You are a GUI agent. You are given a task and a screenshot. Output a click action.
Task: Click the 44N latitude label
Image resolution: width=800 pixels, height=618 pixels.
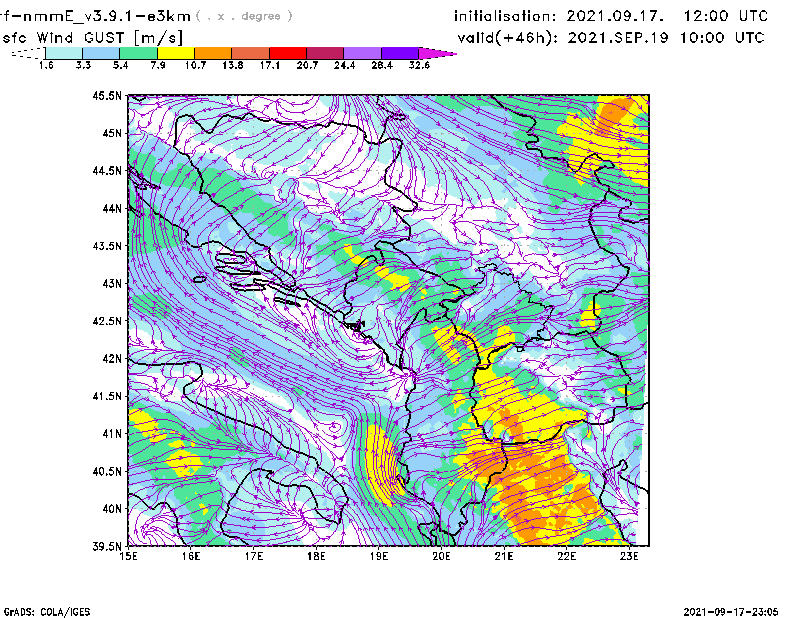coord(112,208)
